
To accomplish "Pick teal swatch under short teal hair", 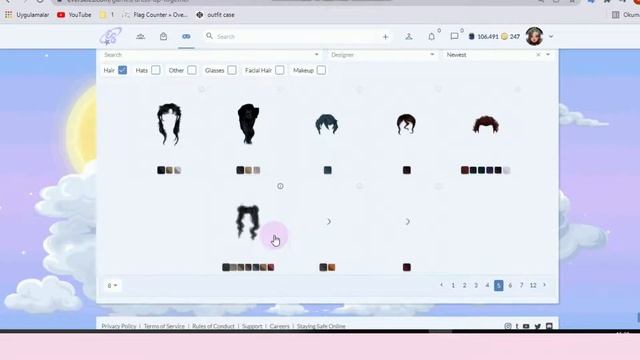I will 327,170.
